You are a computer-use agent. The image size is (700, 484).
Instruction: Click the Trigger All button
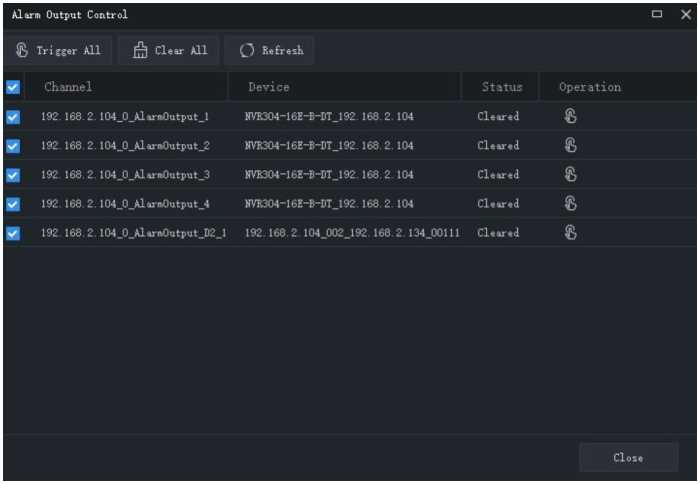[58, 50]
